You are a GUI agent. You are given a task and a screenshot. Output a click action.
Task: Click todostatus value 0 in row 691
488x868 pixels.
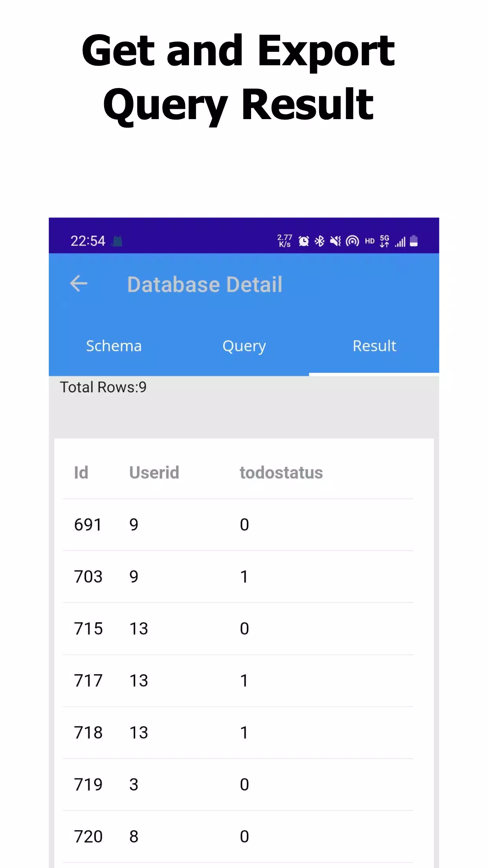(244, 525)
